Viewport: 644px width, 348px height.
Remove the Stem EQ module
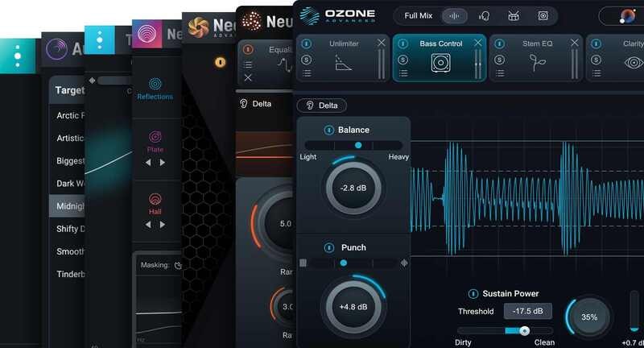(x=575, y=43)
